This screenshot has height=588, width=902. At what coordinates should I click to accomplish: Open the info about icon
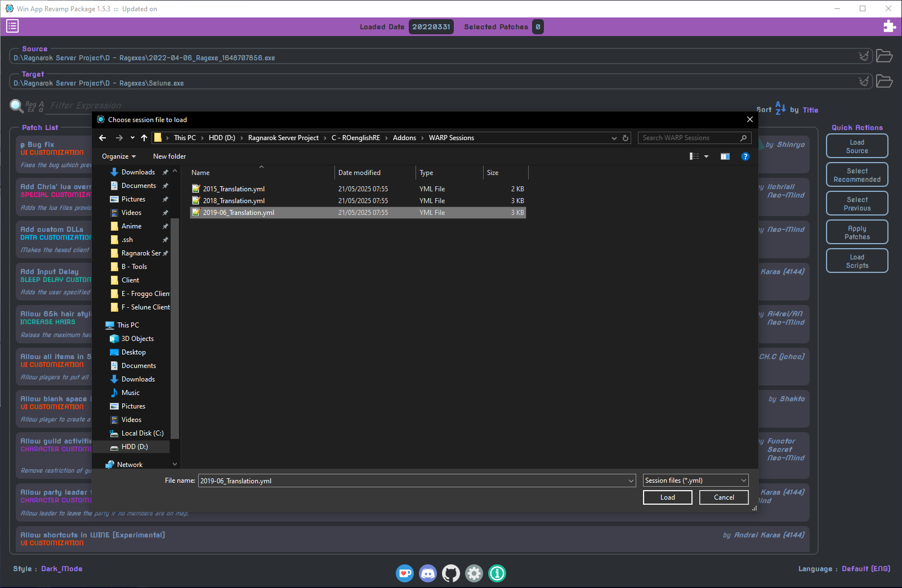(497, 573)
